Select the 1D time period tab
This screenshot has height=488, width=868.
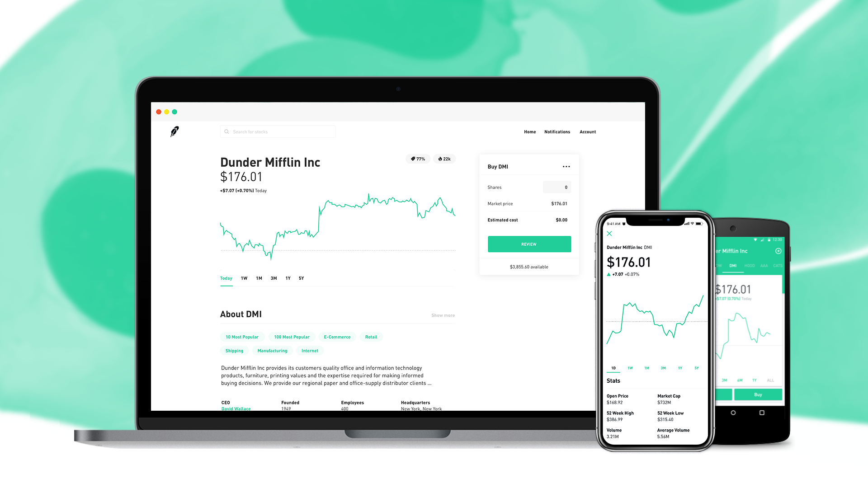point(612,368)
